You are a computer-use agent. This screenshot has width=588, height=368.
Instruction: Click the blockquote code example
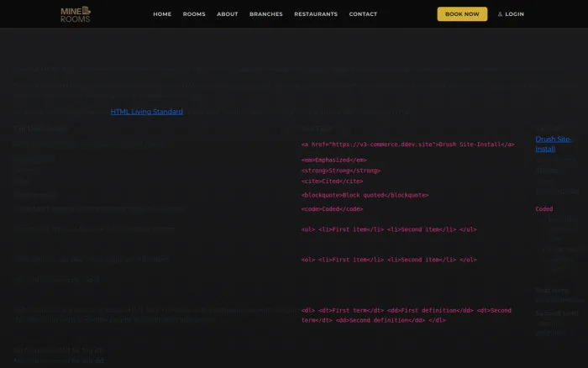pos(365,195)
